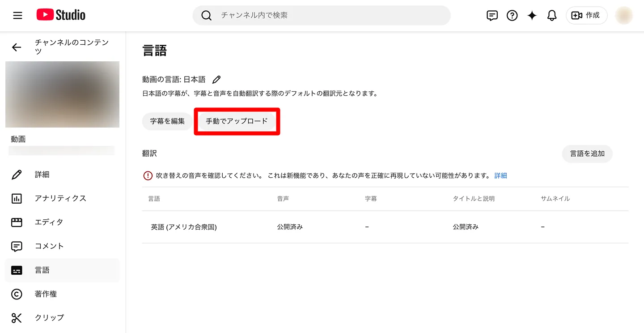This screenshot has height=333, width=644.
Task: Open the help question mark icon
Action: [512, 16]
